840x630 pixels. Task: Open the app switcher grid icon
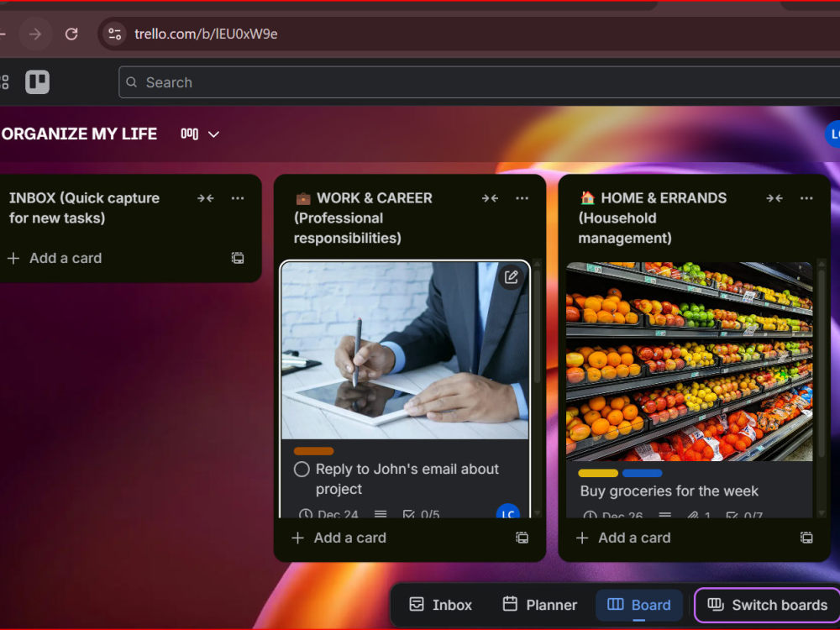(x=4, y=82)
